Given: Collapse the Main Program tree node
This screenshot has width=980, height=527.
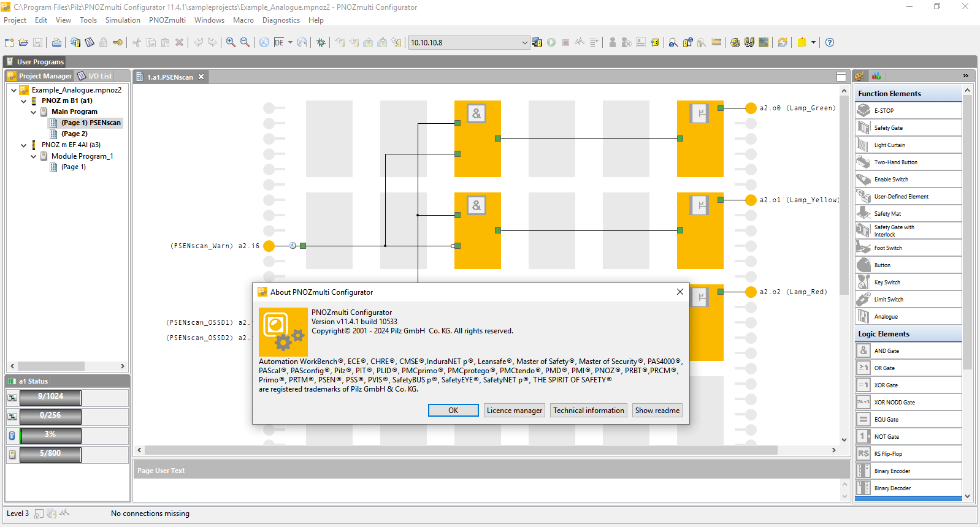Looking at the screenshot, I should point(33,112).
